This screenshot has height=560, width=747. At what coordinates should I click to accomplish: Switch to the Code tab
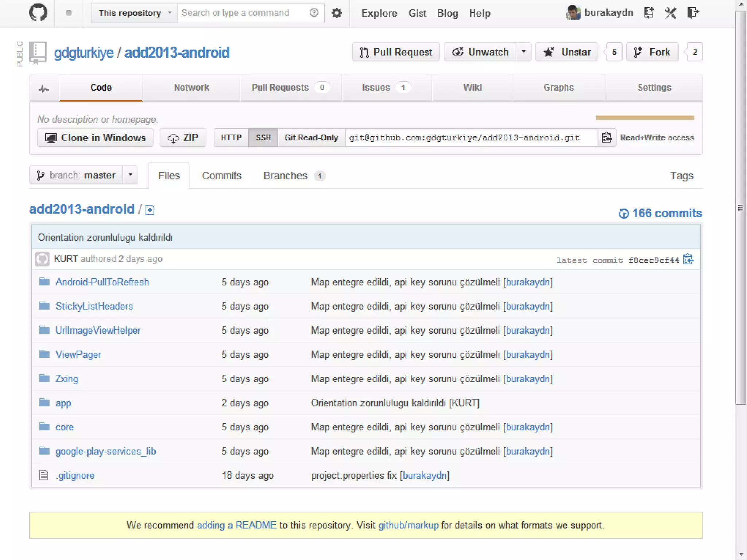[x=101, y=87]
